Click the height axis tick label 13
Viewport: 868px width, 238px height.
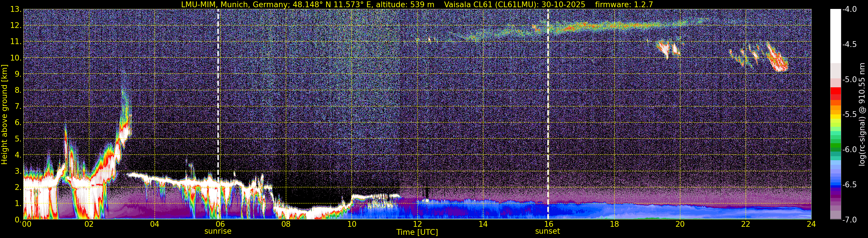[16, 10]
